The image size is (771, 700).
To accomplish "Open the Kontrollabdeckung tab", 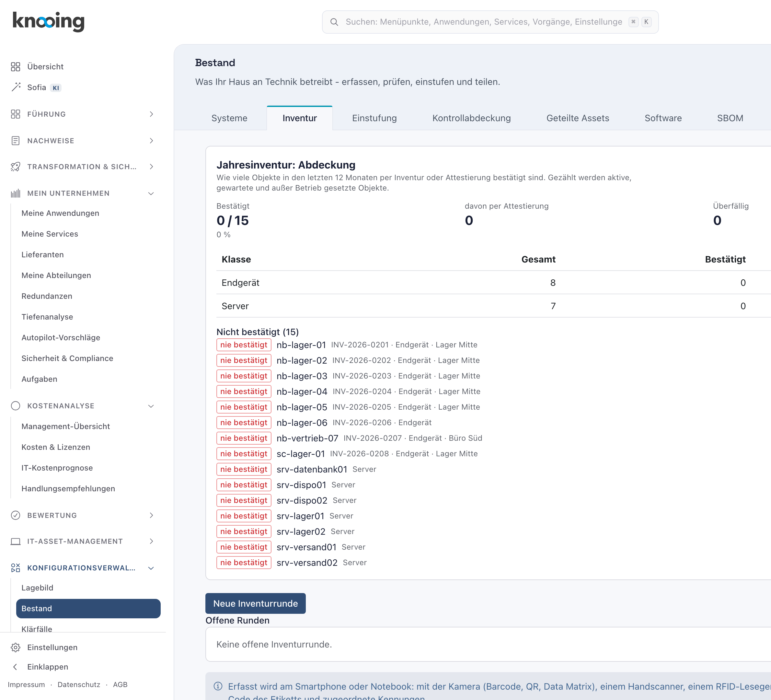I will [472, 118].
